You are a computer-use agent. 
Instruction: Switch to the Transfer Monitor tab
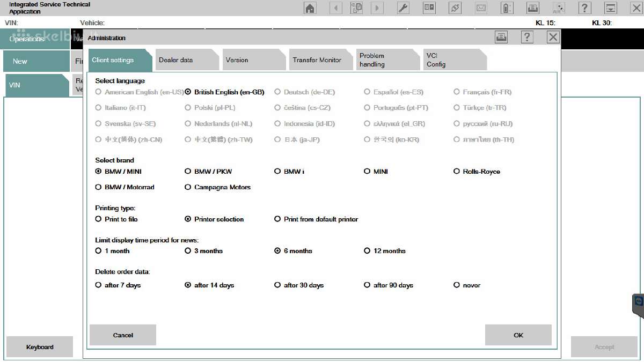click(321, 60)
